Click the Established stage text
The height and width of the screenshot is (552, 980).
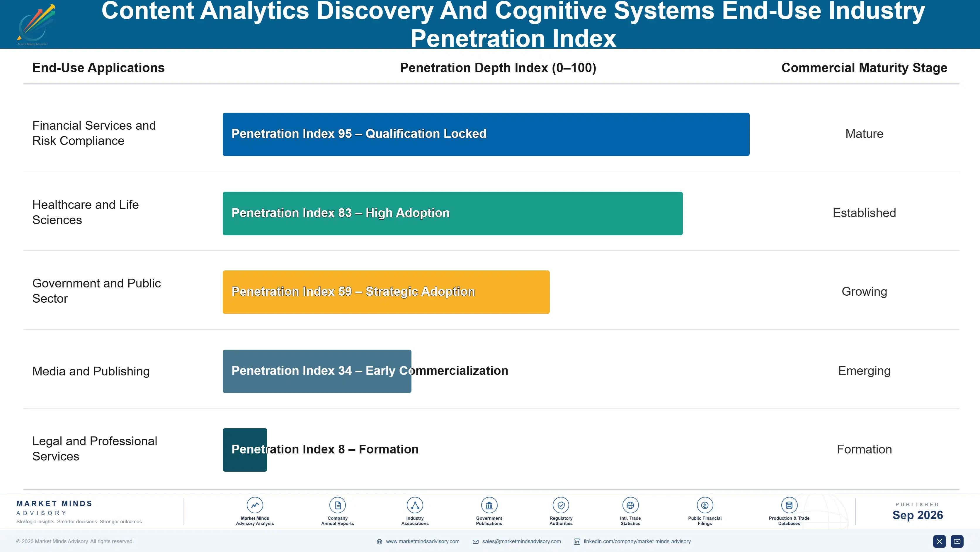pyautogui.click(x=864, y=213)
